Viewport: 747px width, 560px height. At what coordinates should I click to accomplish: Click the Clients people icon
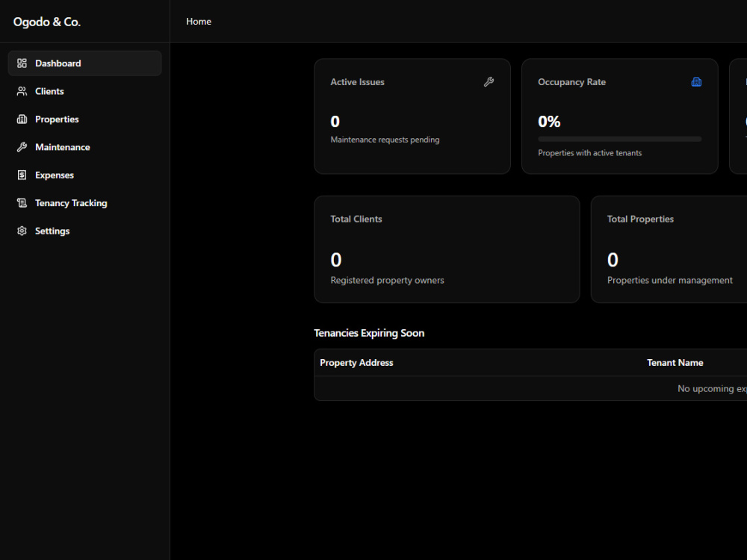point(22,91)
